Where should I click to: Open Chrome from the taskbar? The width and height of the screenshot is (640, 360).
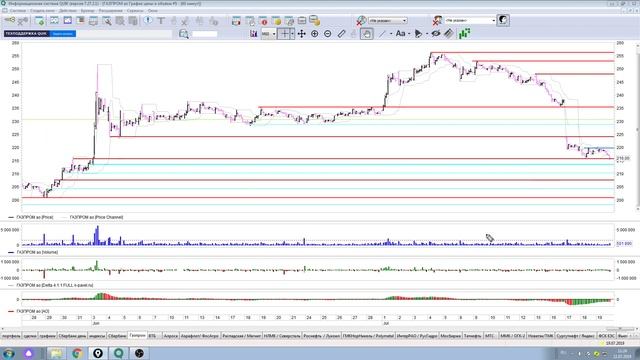click(77, 353)
